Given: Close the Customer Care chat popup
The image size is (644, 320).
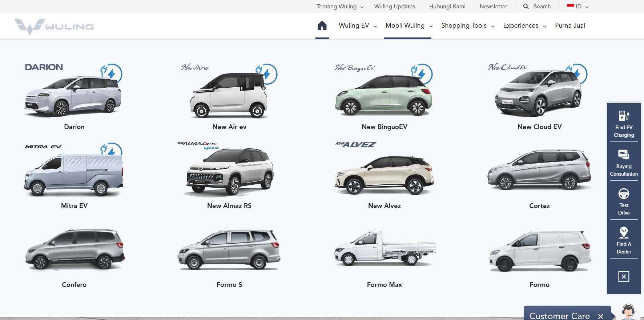Looking at the screenshot, I should pyautogui.click(x=601, y=316).
